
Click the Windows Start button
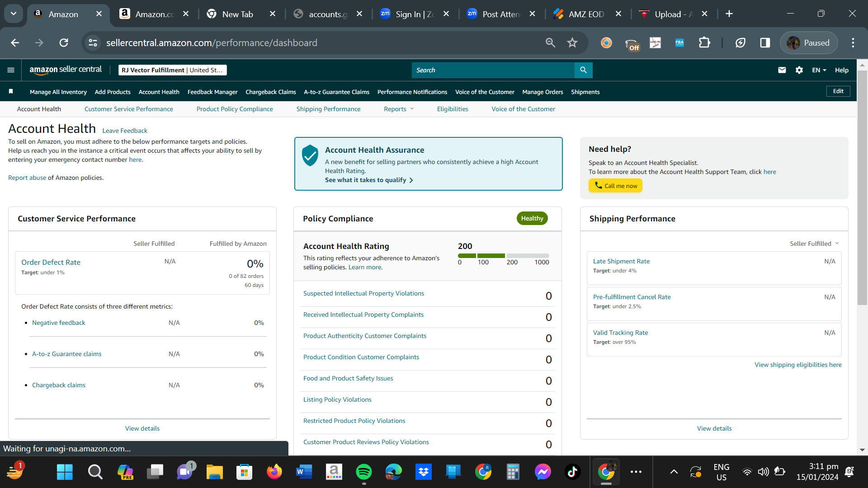pos(65,472)
